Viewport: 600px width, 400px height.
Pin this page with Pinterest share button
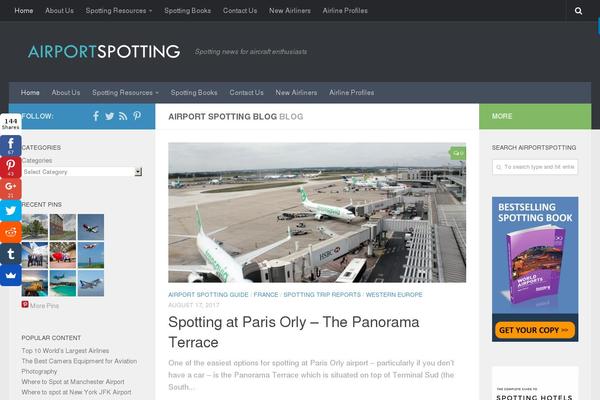click(11, 167)
